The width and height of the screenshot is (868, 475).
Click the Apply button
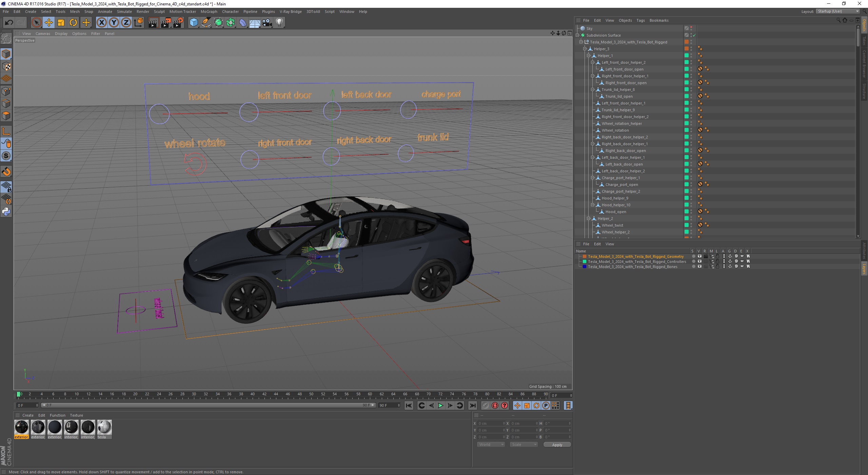coord(557,444)
